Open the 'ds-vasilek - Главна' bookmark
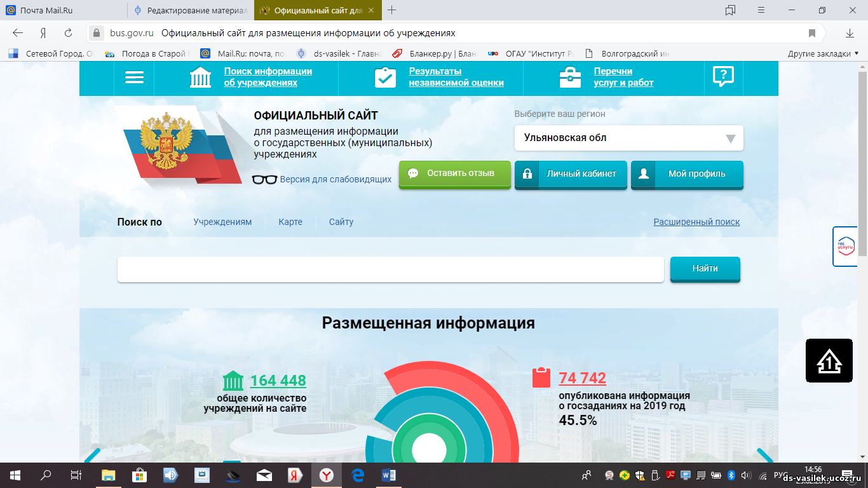Image resolution: width=868 pixels, height=488 pixels. [x=339, y=54]
